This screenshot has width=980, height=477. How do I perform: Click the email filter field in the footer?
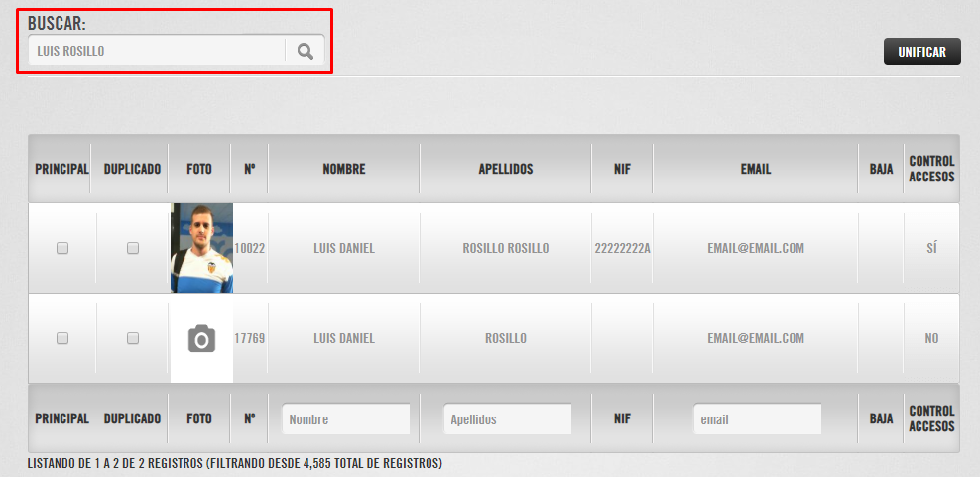757,419
